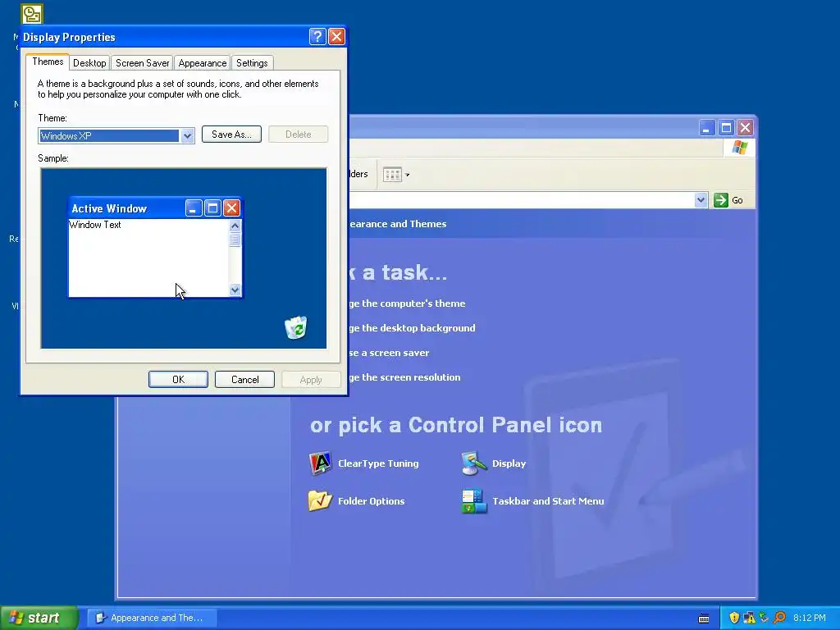This screenshot has height=630, width=840.
Task: Click the change the screen resolution task link
Action: click(405, 377)
